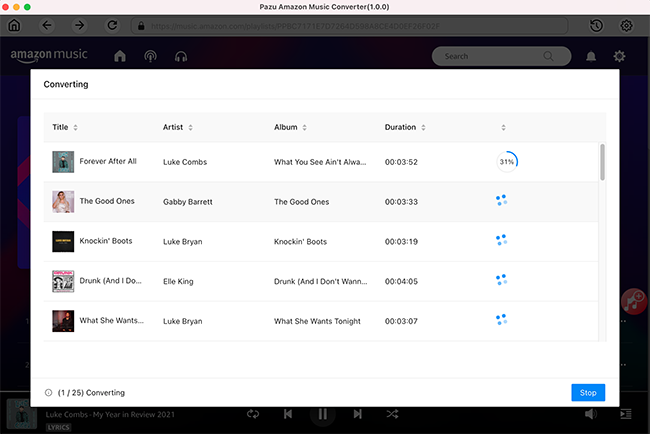Click the LYRICS badge in player
The height and width of the screenshot is (434, 650).
(58, 427)
